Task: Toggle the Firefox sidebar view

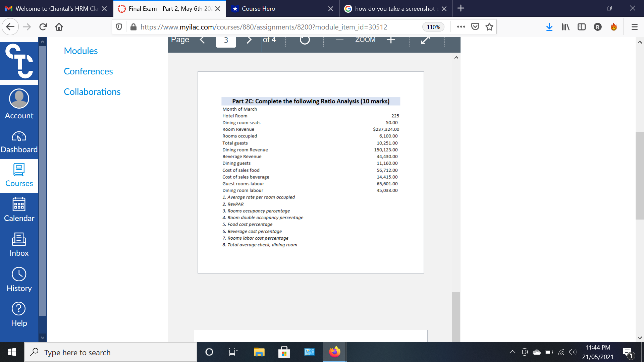Action: coord(581,27)
